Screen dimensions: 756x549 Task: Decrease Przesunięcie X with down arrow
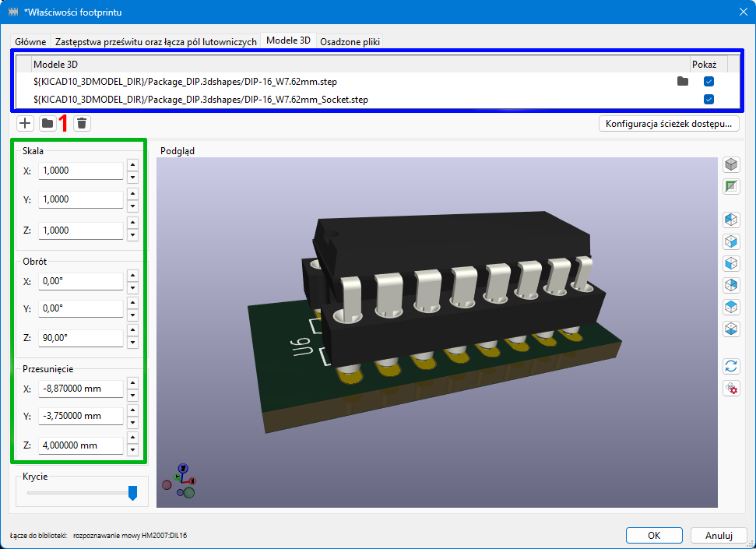click(132, 395)
